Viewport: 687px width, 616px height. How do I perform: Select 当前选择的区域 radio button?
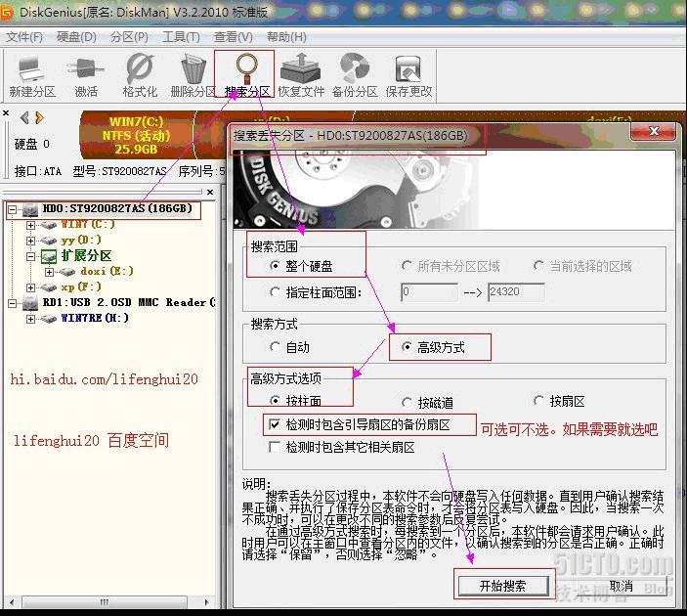[538, 266]
